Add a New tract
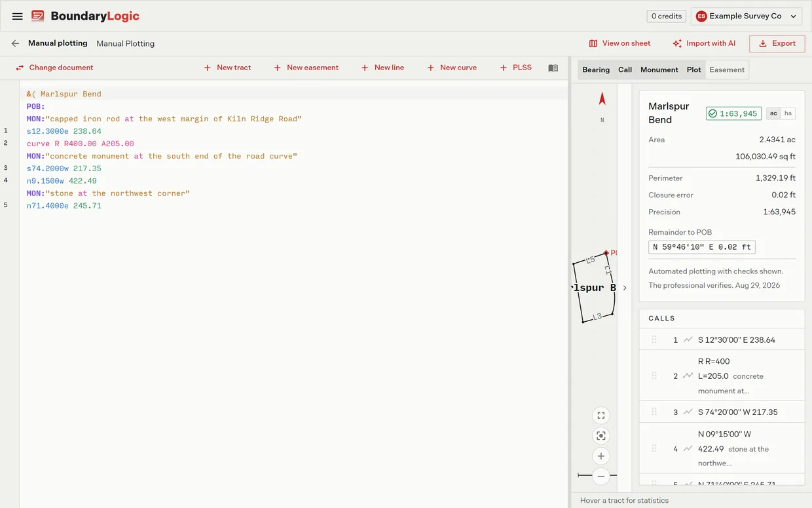Screen dimensions: 812x508 (x=227, y=68)
